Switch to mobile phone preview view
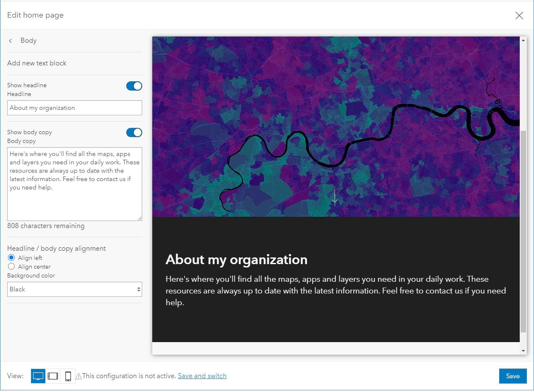Viewport: 534px width, 392px height. click(68, 376)
